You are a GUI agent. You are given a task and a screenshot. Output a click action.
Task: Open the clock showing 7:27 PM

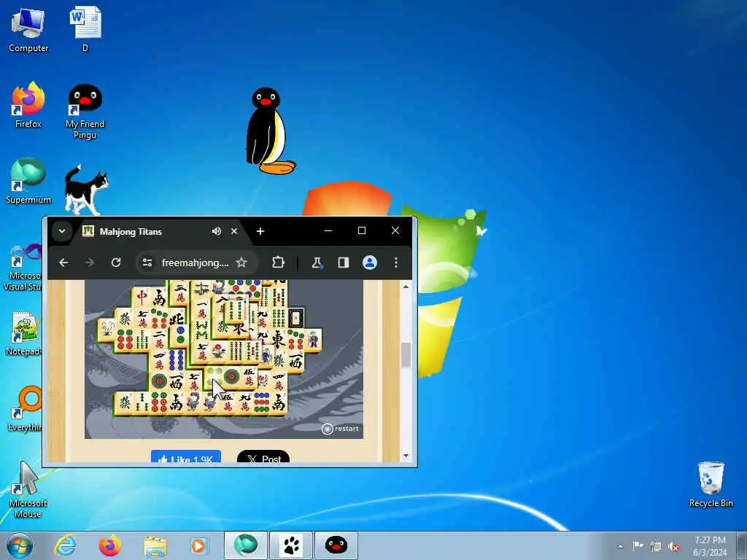point(710,546)
